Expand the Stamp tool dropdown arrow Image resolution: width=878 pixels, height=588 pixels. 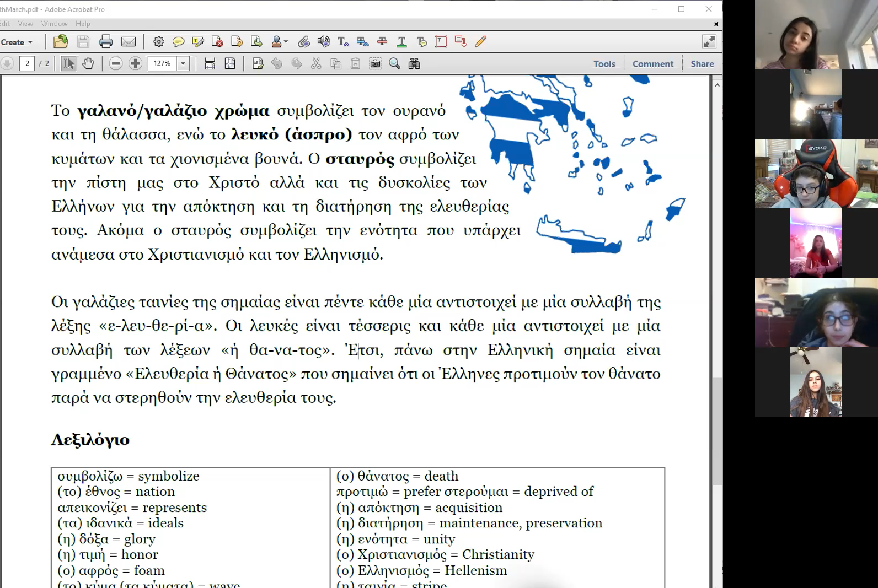click(286, 42)
